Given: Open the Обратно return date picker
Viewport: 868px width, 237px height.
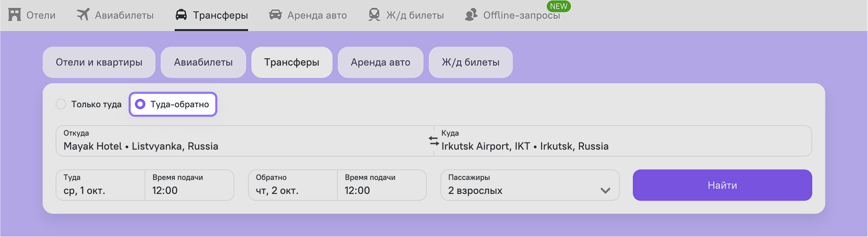Looking at the screenshot, I should (x=293, y=185).
